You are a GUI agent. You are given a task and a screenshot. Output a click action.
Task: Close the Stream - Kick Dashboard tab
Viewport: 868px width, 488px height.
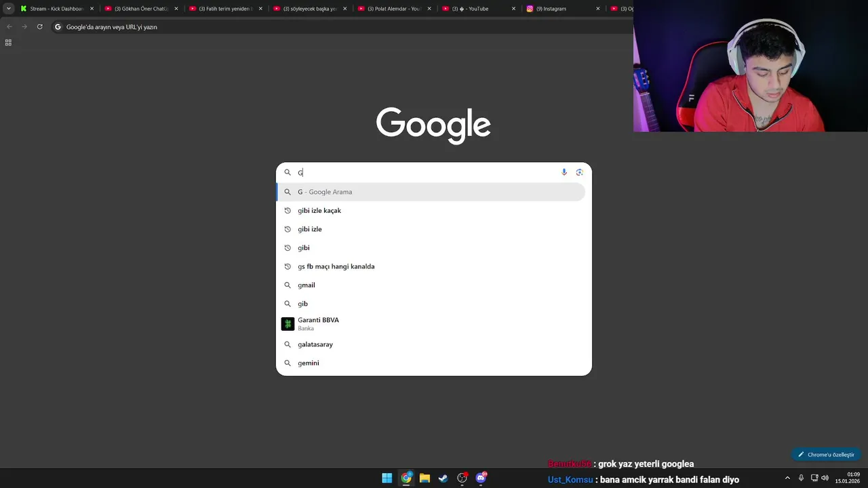(x=92, y=9)
